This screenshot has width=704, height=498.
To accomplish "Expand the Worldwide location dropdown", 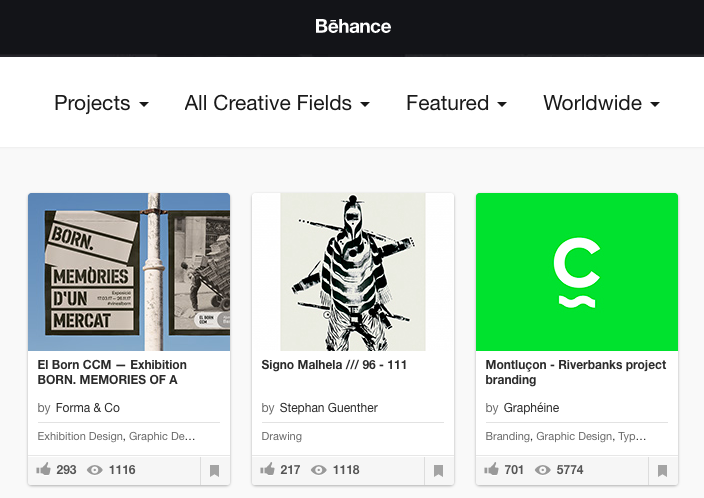I will pyautogui.click(x=601, y=103).
